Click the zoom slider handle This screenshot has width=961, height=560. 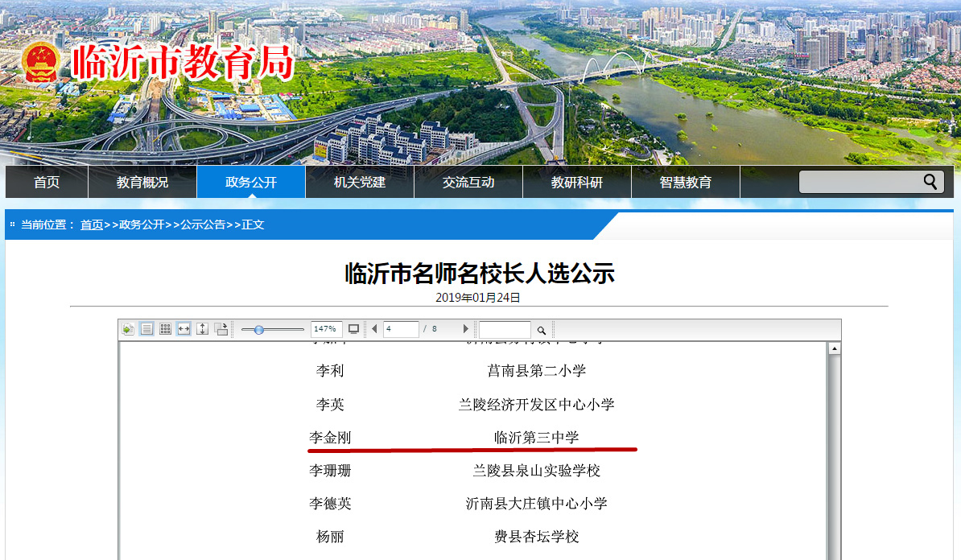(x=259, y=330)
